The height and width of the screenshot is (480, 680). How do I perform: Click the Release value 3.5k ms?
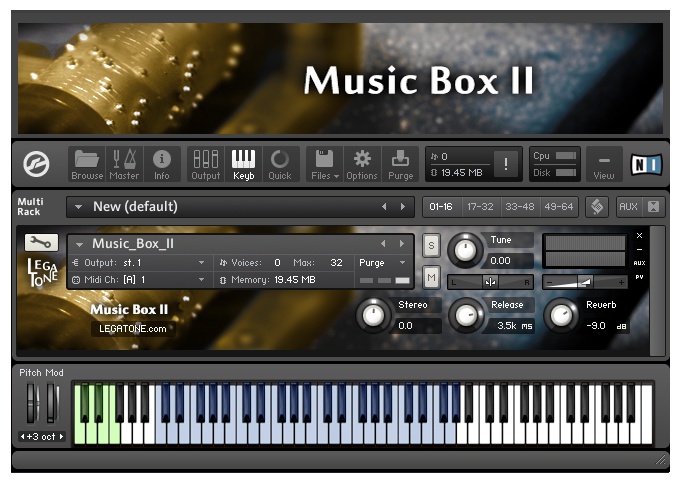coord(511,326)
